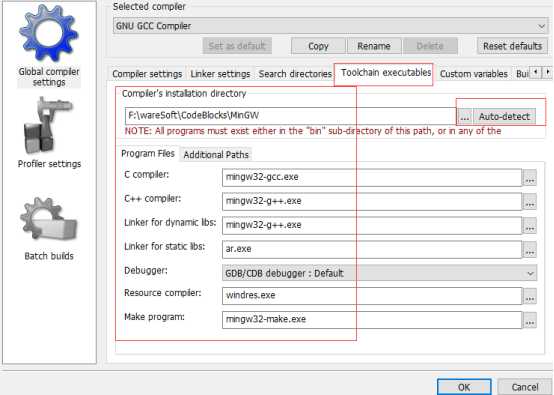Open the Debugger GDB/CDB dropdown
This screenshot has width=554, height=395.
click(x=379, y=273)
